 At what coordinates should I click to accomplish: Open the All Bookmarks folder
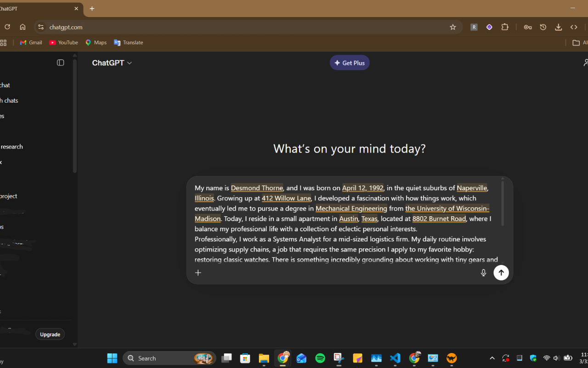(580, 43)
